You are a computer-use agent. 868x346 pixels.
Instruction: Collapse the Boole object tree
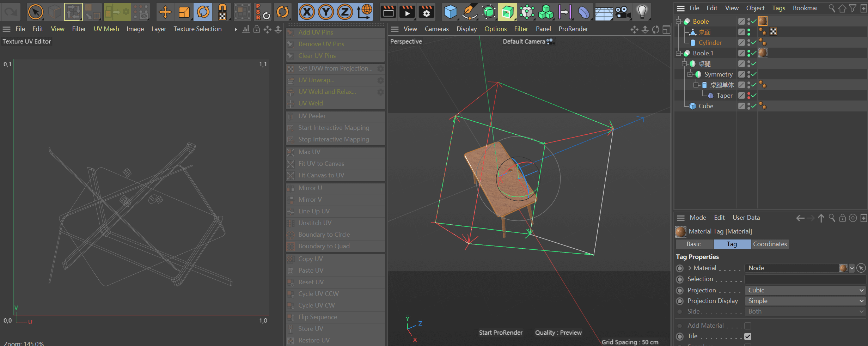click(678, 22)
